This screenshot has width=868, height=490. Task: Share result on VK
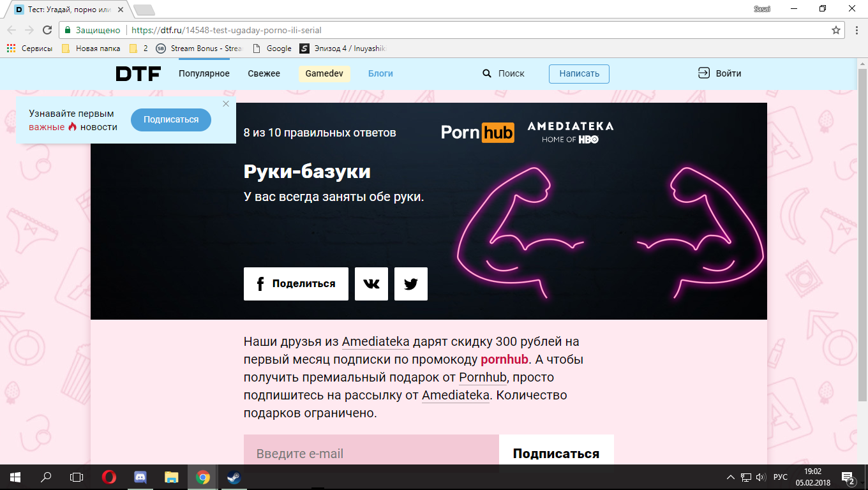tap(371, 284)
